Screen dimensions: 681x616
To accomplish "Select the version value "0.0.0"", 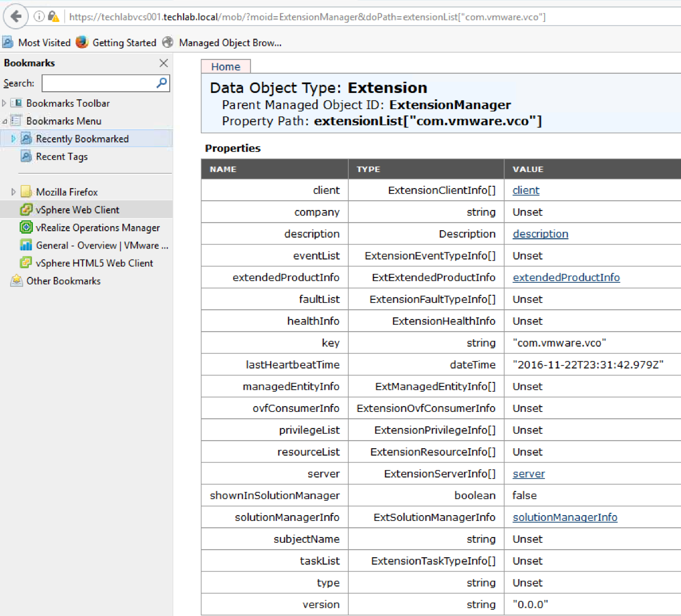I will point(530,604).
